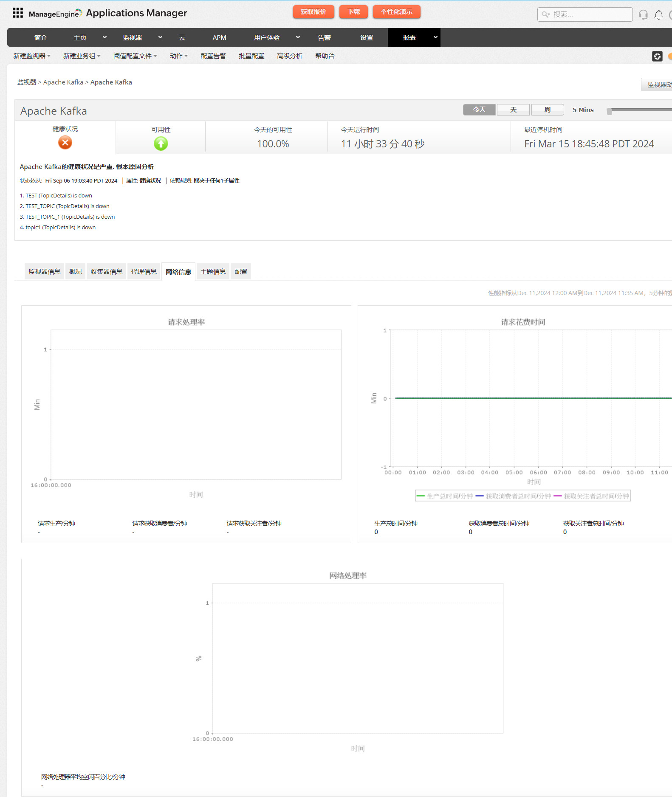Open the 报表 menu
This screenshot has height=797, width=672.
point(409,37)
